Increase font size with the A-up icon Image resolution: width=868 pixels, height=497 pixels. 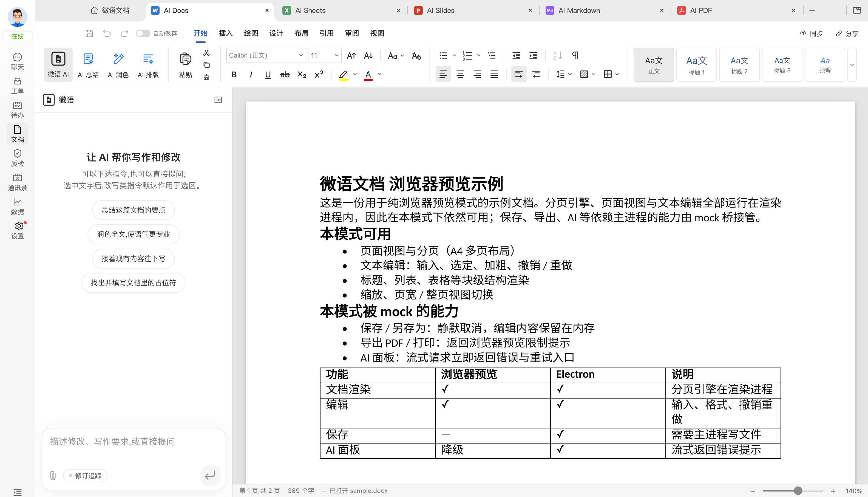coord(351,55)
